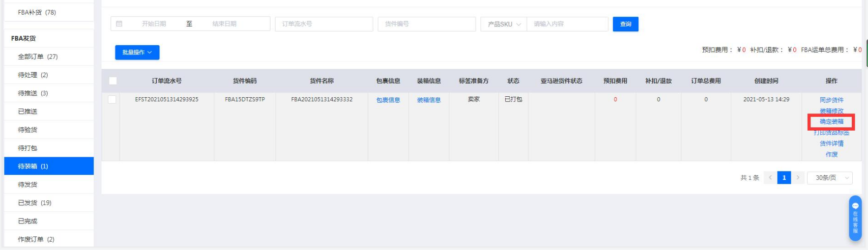Tick the select-all checkbox in the table header
The width and height of the screenshot is (868, 250).
113,81
